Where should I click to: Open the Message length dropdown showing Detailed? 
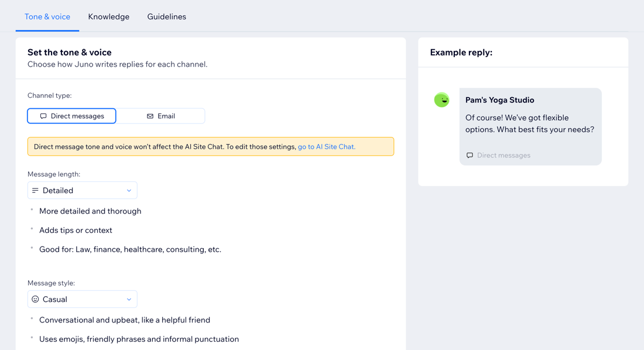tap(82, 190)
